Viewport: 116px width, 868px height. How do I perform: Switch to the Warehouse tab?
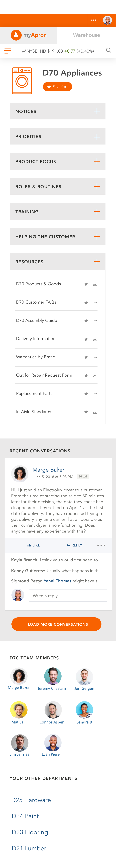click(x=86, y=35)
